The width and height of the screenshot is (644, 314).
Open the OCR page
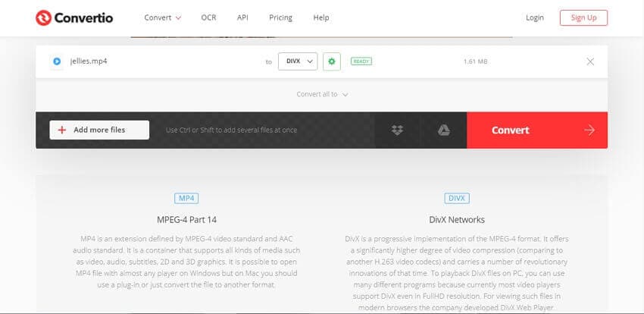click(x=208, y=17)
